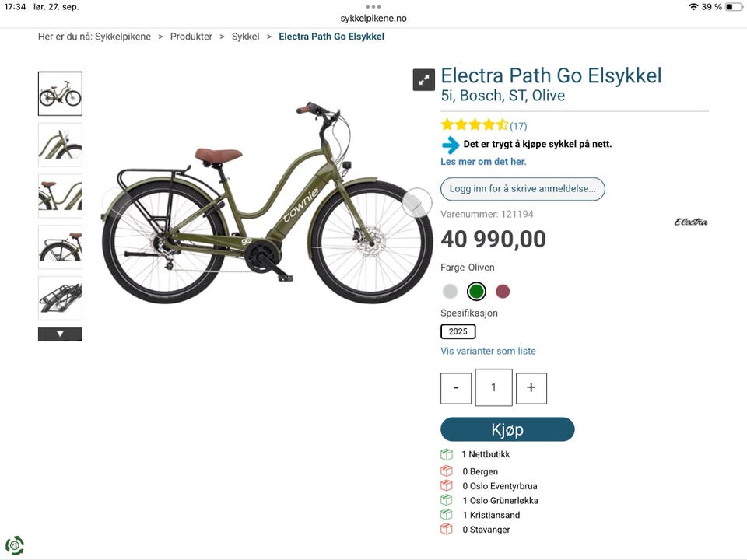Choose the dark red color option

[503, 292]
